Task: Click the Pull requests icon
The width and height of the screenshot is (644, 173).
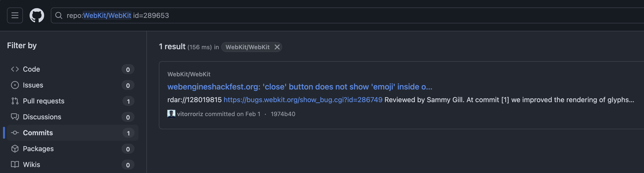Action: (x=15, y=101)
